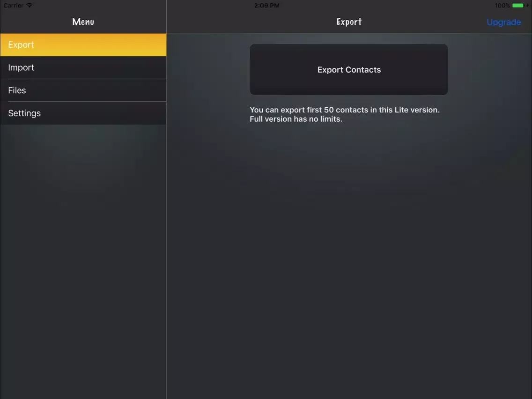Open the Files menu item
The width and height of the screenshot is (532, 399).
(x=83, y=90)
